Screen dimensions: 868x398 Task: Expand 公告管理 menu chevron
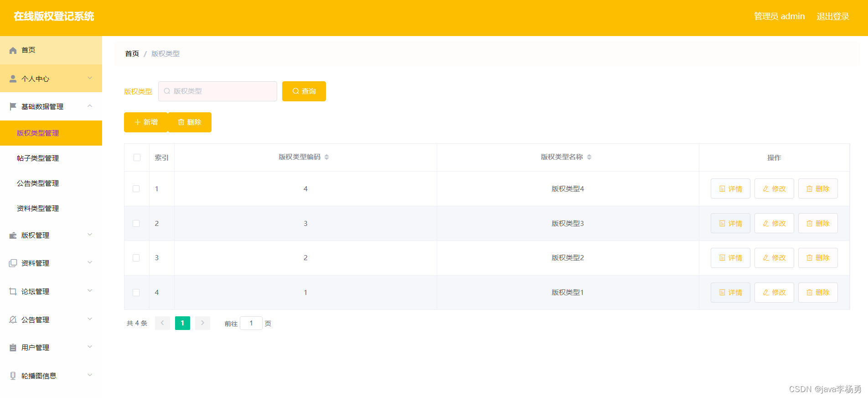[x=90, y=319]
